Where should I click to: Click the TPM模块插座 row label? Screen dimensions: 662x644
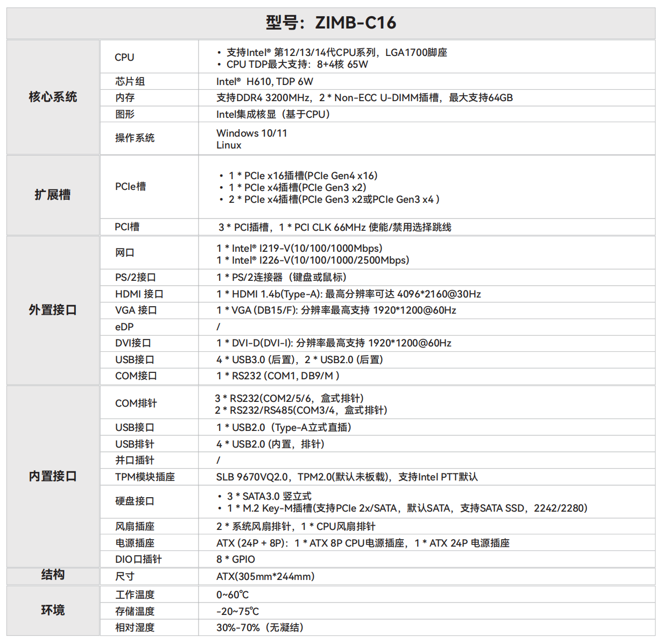coord(145,477)
